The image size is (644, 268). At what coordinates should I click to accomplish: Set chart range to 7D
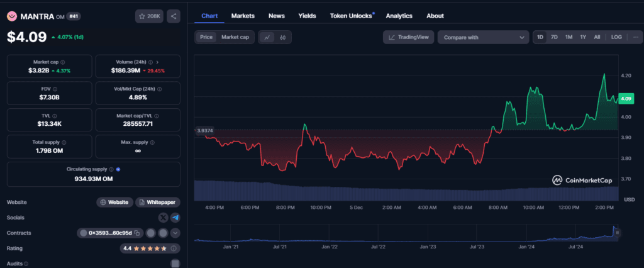554,37
